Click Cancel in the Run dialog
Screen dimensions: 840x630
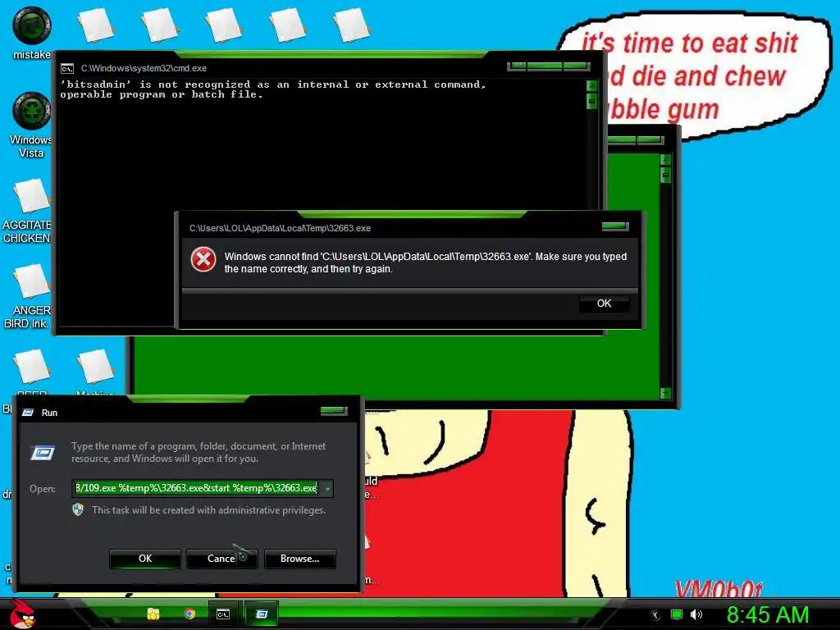pos(221,558)
